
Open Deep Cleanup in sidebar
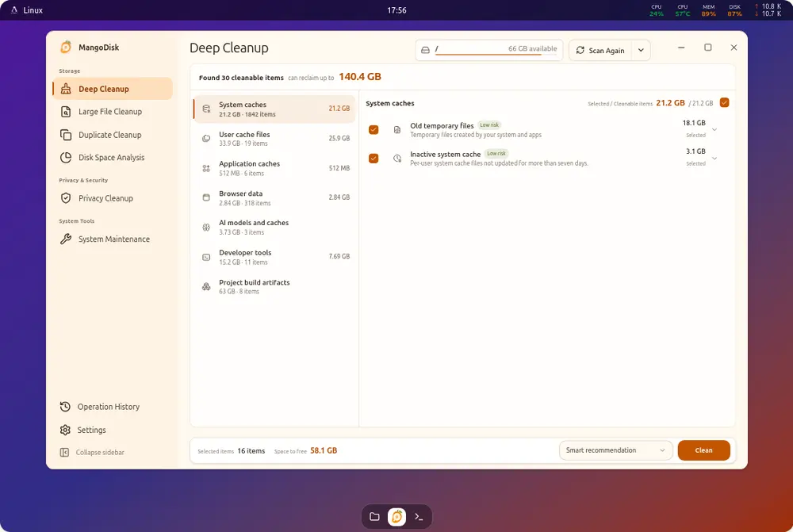point(113,89)
